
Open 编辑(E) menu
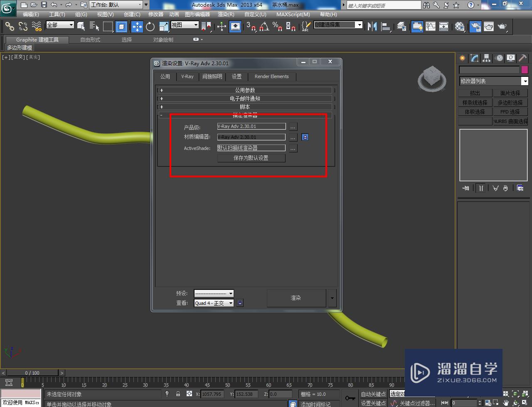point(31,14)
